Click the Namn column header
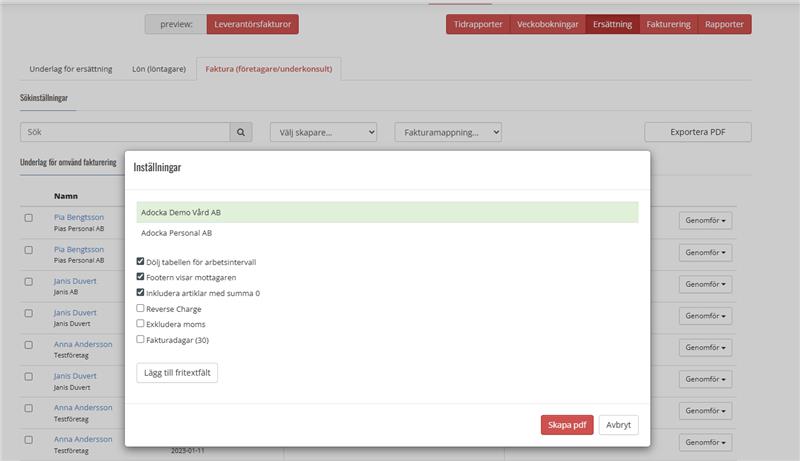The height and width of the screenshot is (461, 800). [66, 196]
